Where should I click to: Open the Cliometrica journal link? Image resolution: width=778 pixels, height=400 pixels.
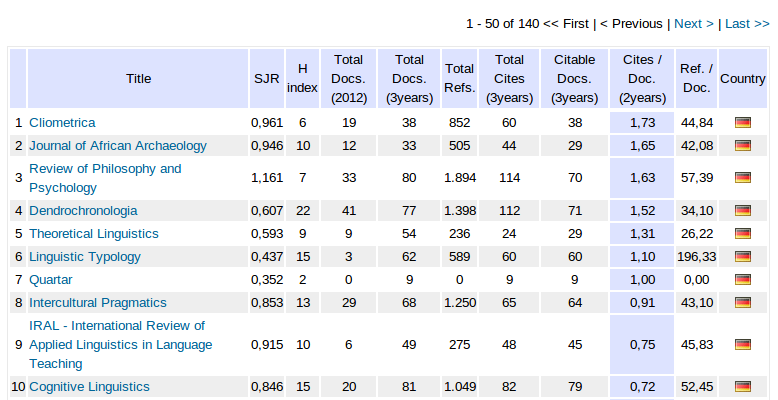[x=62, y=123]
